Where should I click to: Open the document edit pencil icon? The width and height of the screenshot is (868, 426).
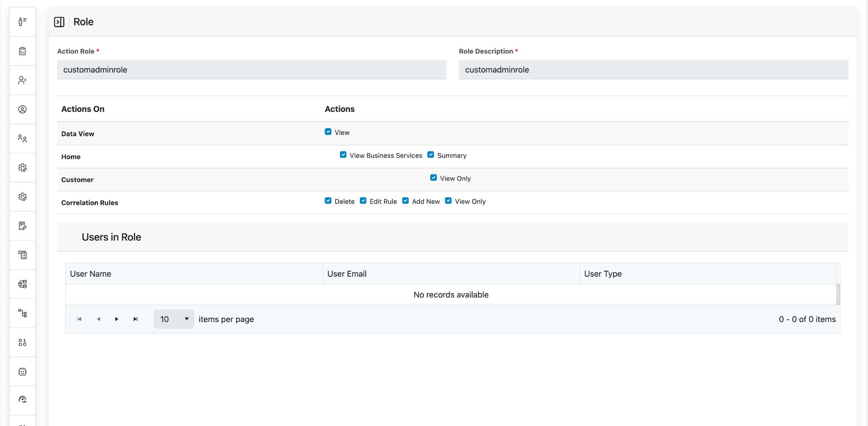pyautogui.click(x=22, y=226)
